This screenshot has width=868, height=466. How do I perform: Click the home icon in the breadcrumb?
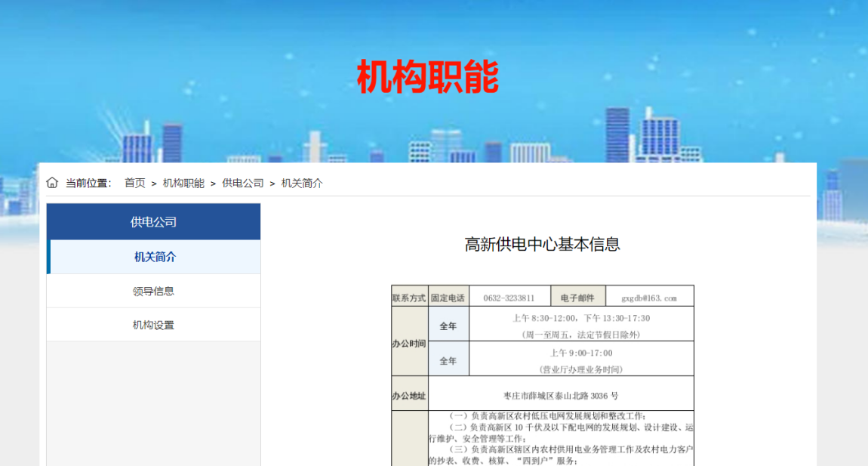click(52, 183)
